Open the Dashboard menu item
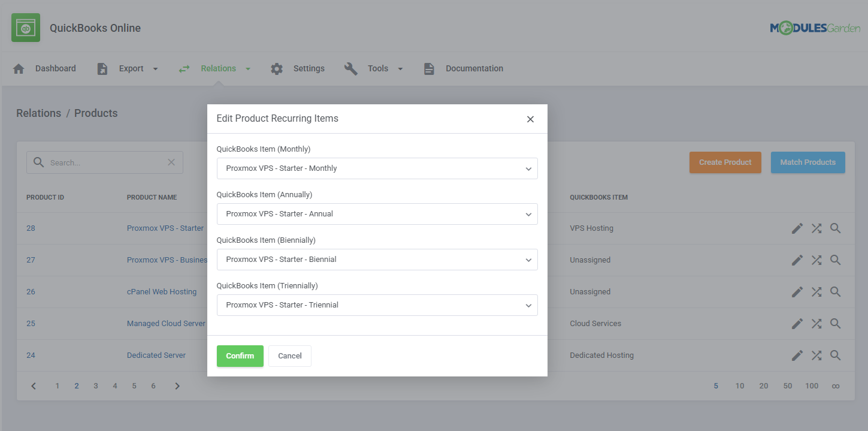The width and height of the screenshot is (868, 431). coord(55,68)
